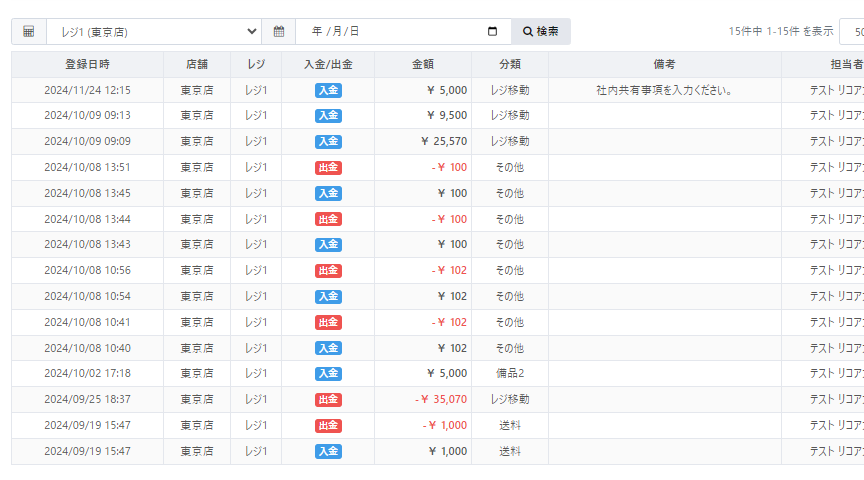Click the 備考 column header
The height and width of the screenshot is (480, 864).
[x=664, y=64]
